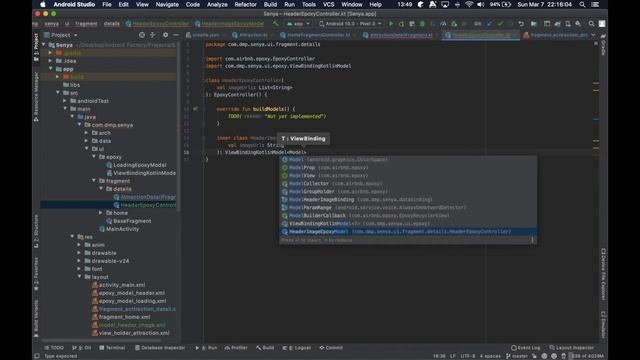Open Project panel gear settings
The height and width of the screenshot is (360, 640).
tap(165, 35)
